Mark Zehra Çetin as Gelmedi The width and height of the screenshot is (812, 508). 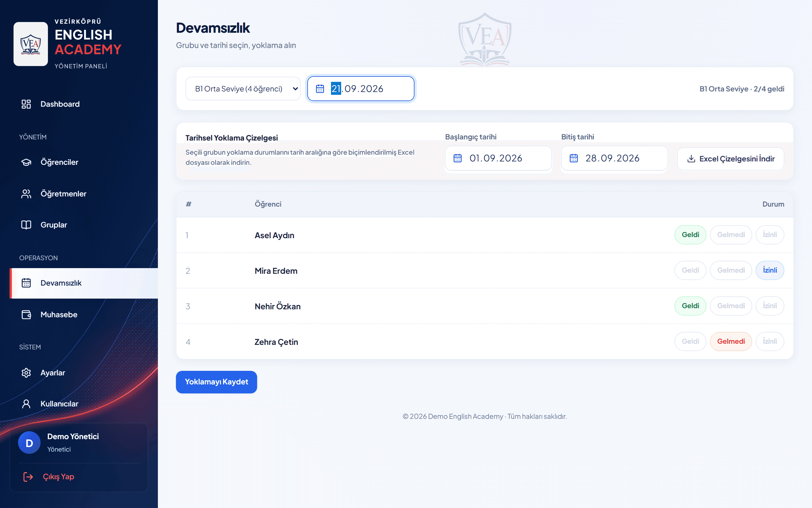click(731, 342)
